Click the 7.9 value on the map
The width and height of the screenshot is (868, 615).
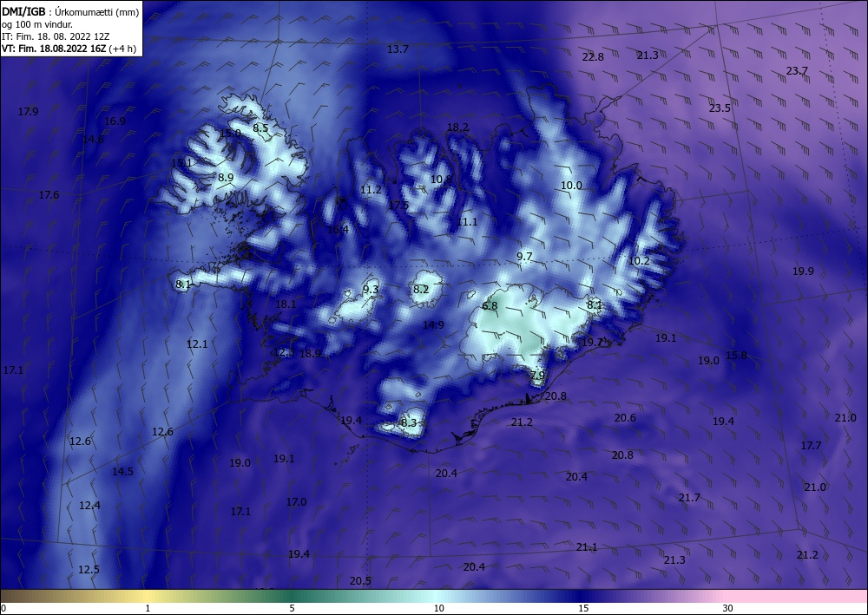point(537,376)
